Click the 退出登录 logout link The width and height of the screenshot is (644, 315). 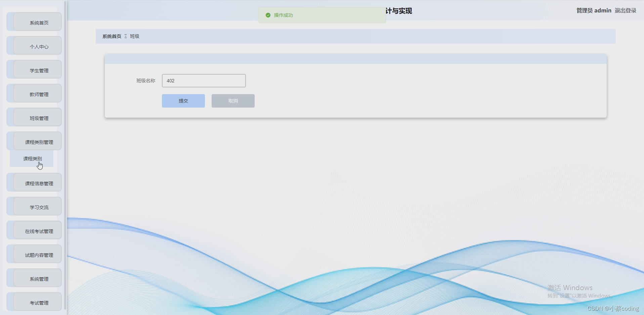point(626,10)
